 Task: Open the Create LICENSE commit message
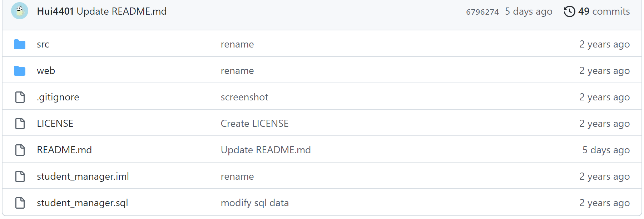[x=254, y=124]
